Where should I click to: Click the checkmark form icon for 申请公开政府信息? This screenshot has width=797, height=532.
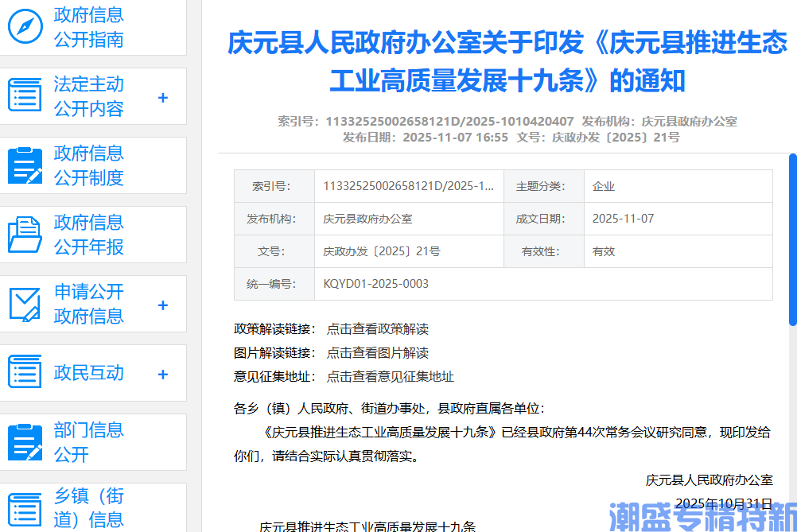click(x=25, y=303)
